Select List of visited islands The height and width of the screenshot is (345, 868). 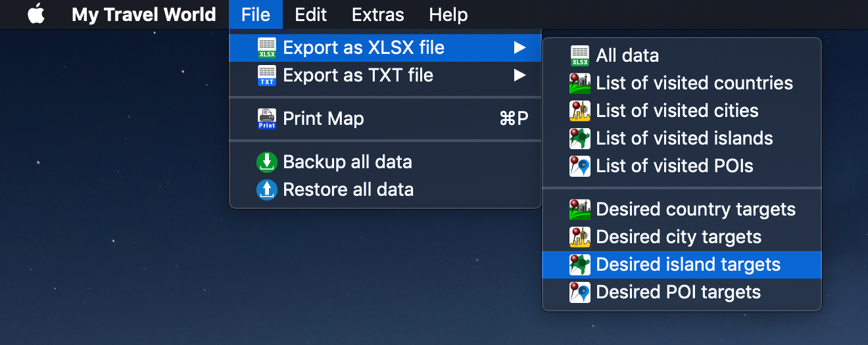[x=682, y=139]
